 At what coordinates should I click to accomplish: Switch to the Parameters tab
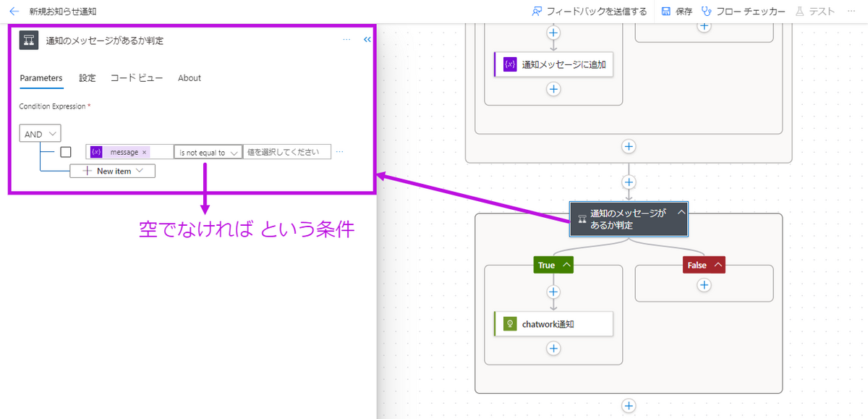click(x=41, y=78)
